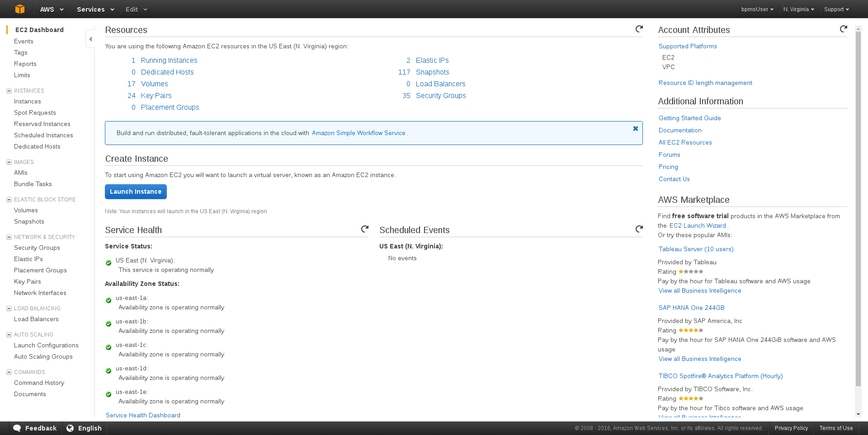Open TIBCO Spotfire Analytics Platform listing

coord(721,376)
